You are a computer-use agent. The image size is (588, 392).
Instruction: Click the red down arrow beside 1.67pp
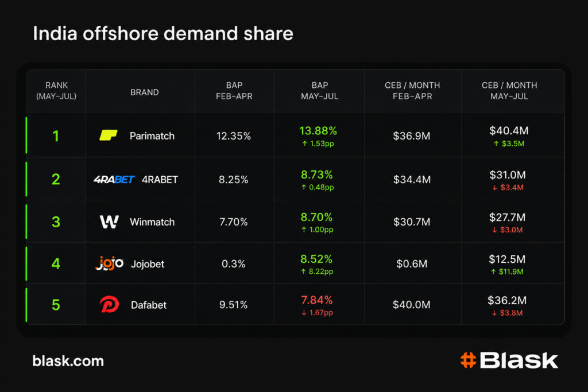304,313
